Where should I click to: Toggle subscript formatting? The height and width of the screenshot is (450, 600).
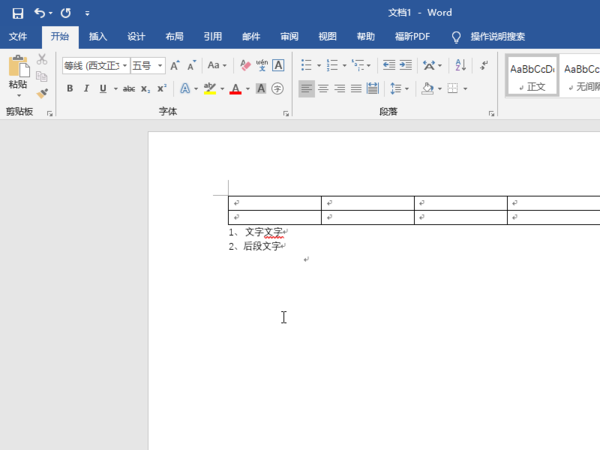point(145,89)
